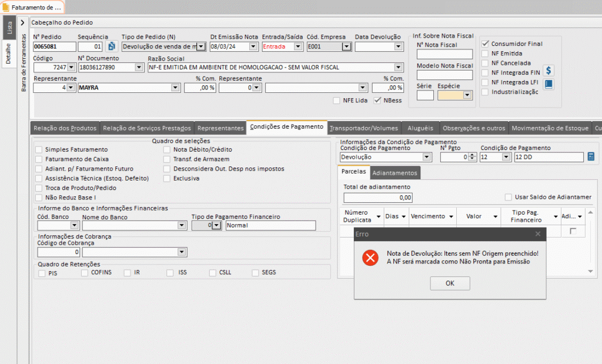Tick the NF Cancelada checkbox
This screenshot has height=364, width=602.
(x=485, y=63)
